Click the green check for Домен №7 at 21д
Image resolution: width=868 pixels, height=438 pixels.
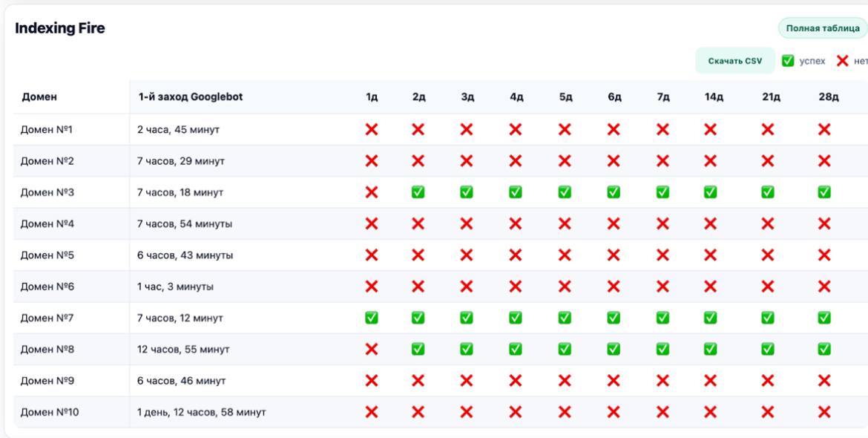(x=768, y=318)
